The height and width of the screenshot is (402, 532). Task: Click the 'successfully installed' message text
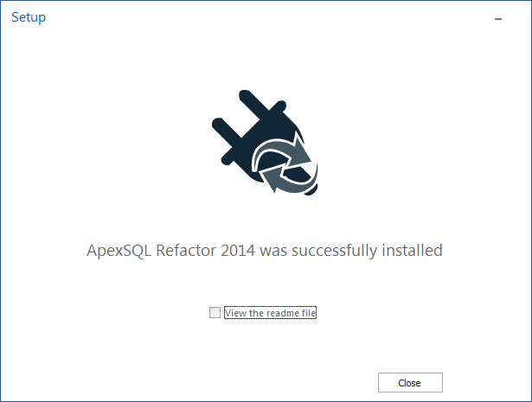point(367,251)
